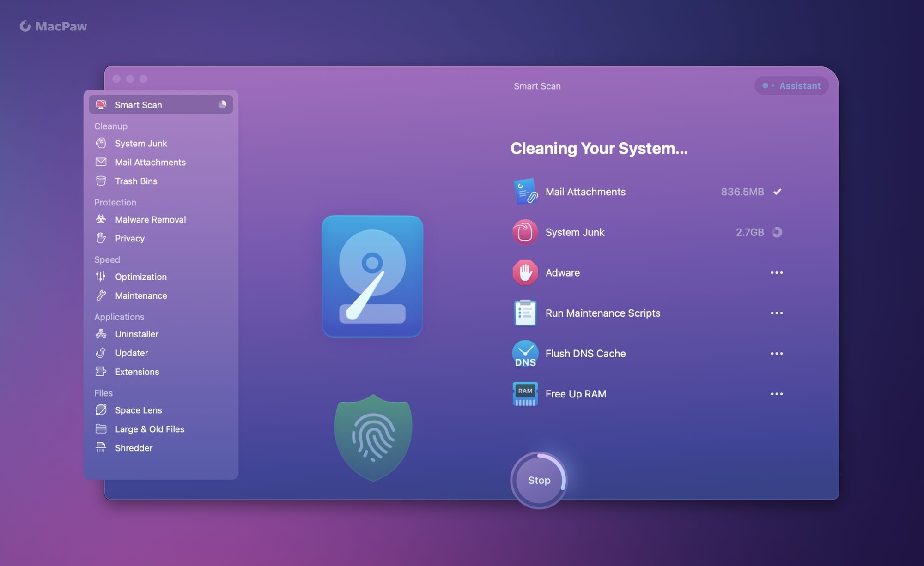The width and height of the screenshot is (924, 566).
Task: Select the Optimization sliders icon
Action: point(101,277)
